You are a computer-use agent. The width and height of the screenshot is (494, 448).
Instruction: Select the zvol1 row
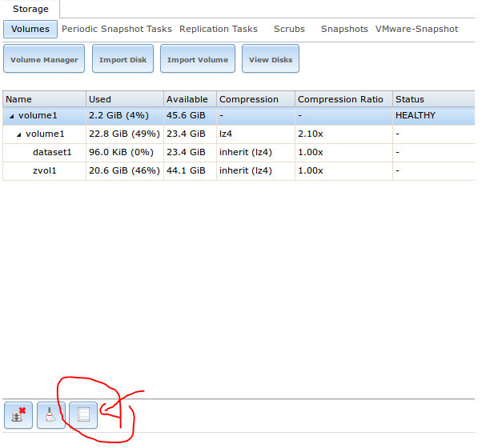click(x=45, y=170)
